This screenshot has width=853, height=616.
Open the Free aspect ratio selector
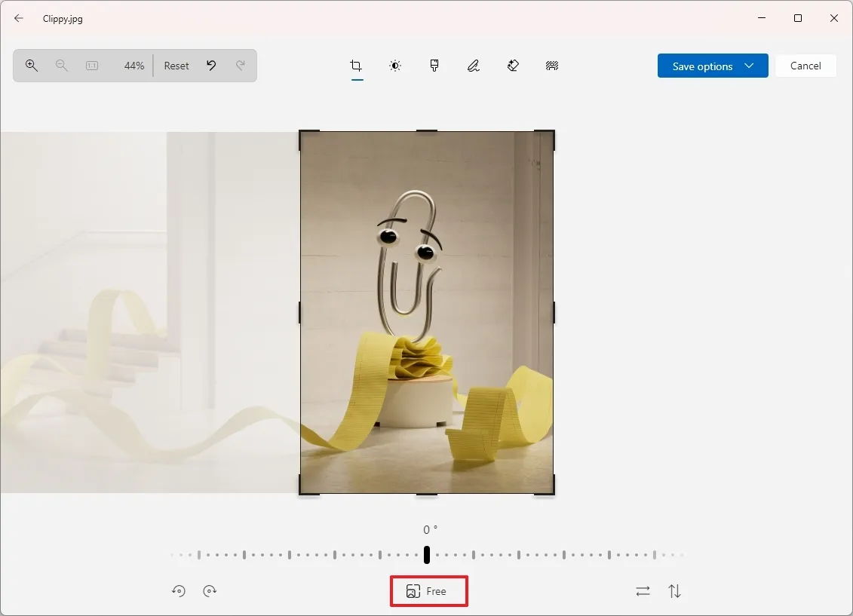(428, 591)
